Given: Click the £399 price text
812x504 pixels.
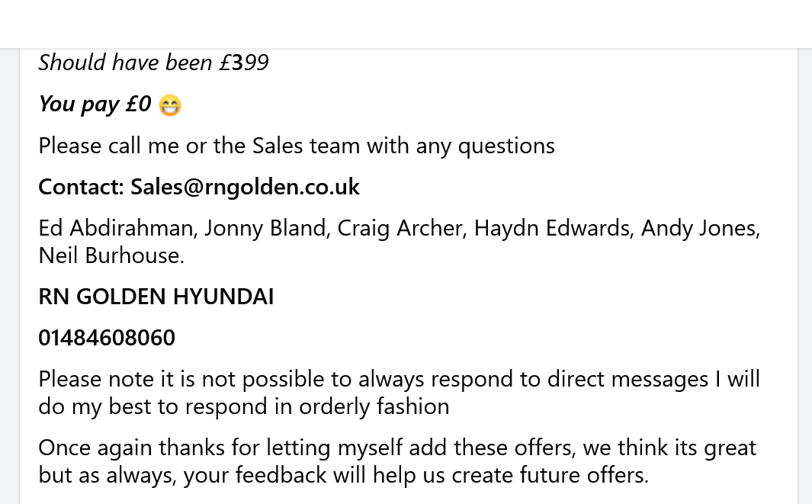Looking at the screenshot, I should [244, 63].
